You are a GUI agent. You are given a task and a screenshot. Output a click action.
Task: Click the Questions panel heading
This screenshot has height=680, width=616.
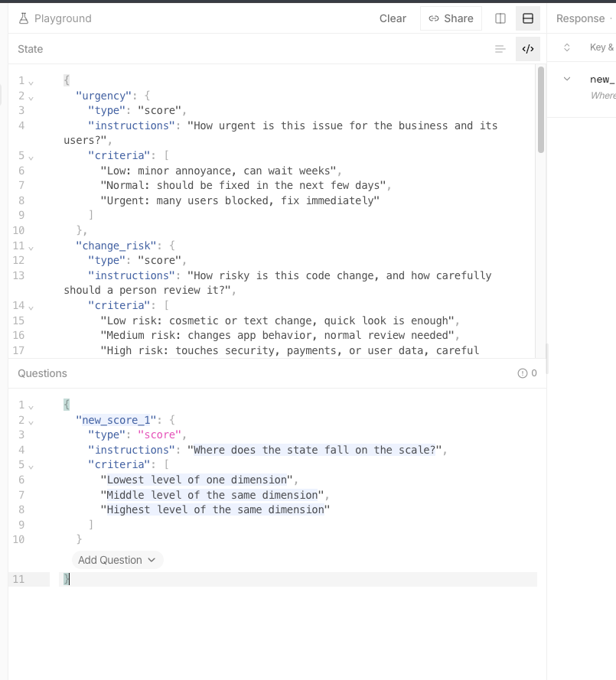(x=43, y=373)
